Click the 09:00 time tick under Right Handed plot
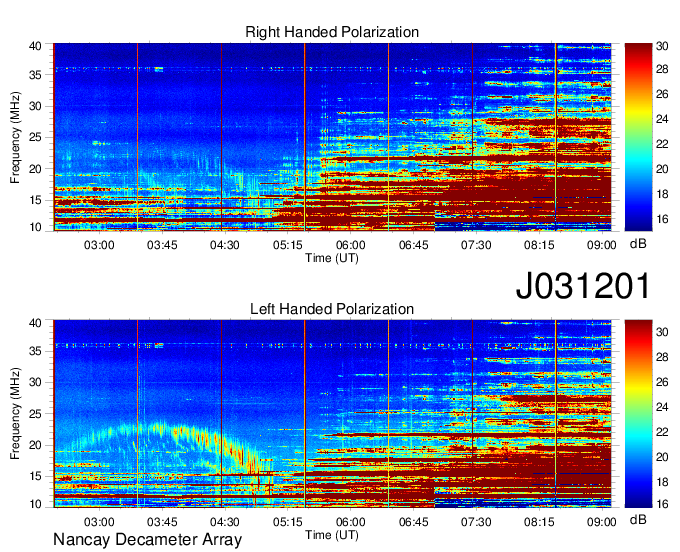680x552 pixels. 602,245
